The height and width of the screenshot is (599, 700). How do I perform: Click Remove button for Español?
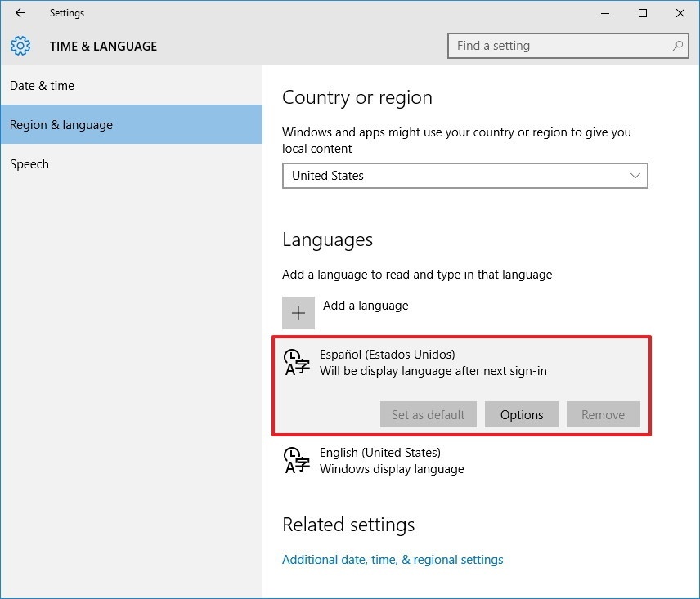[604, 414]
